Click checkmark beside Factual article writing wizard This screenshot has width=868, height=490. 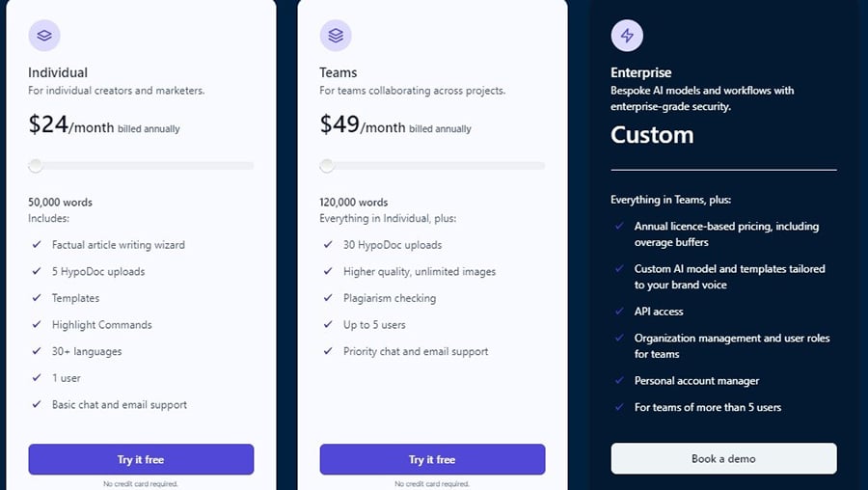37,245
